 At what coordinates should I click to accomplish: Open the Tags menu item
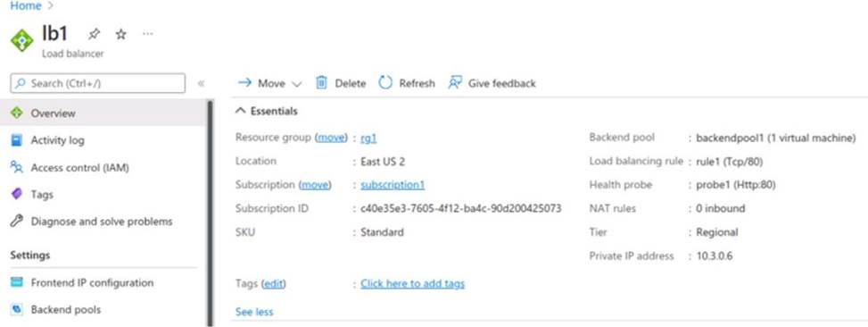click(103, 195)
